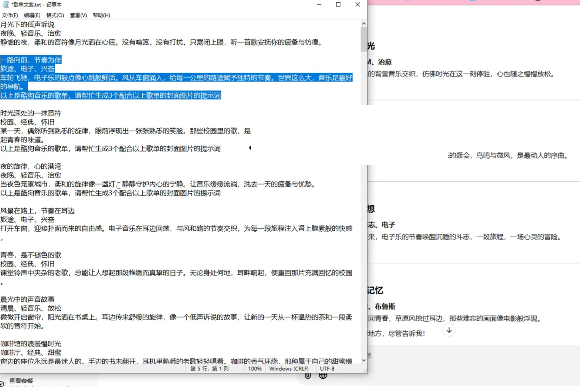Click the UTF-8 encoding status entry
The width and height of the screenshot is (580, 387).
click(x=327, y=369)
